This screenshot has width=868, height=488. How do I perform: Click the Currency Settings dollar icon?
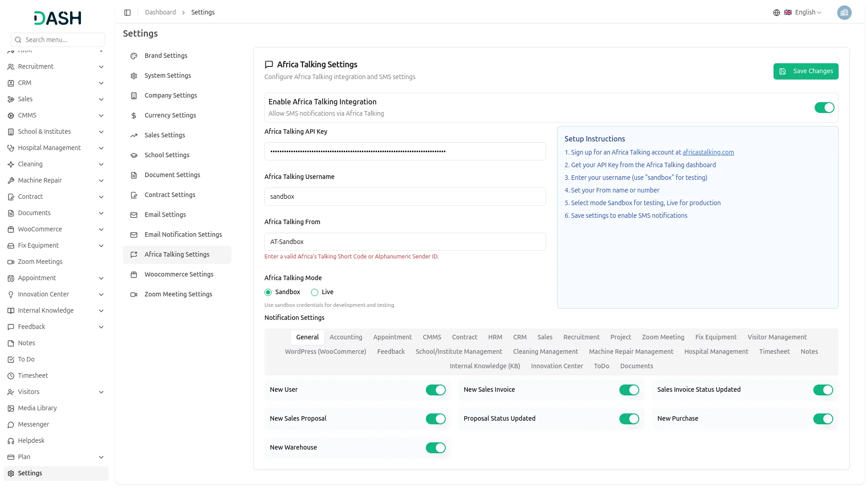134,116
